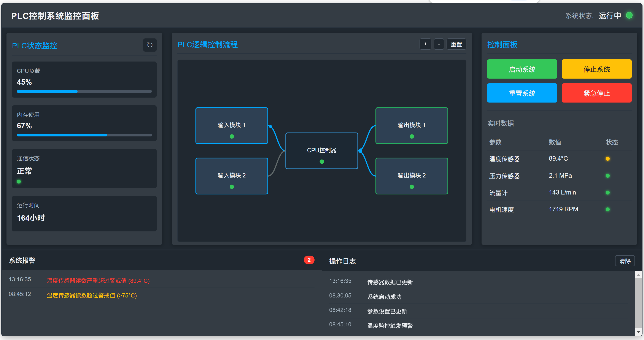Image resolution: width=644 pixels, height=340 pixels.
Task: Clear the operation log with 清除
Action: [625, 261]
